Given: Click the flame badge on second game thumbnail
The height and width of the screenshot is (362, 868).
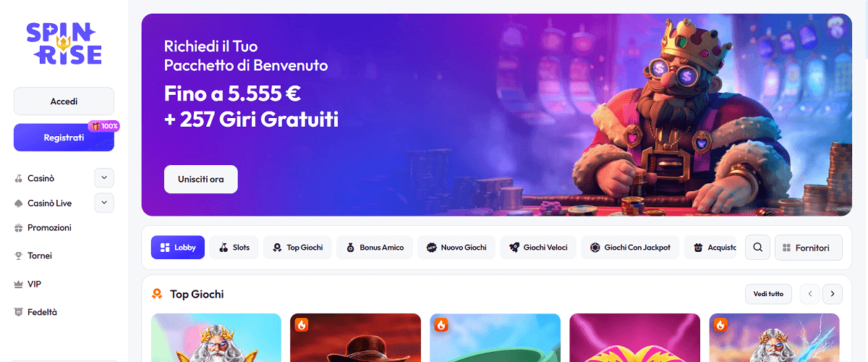Looking at the screenshot, I should (302, 325).
